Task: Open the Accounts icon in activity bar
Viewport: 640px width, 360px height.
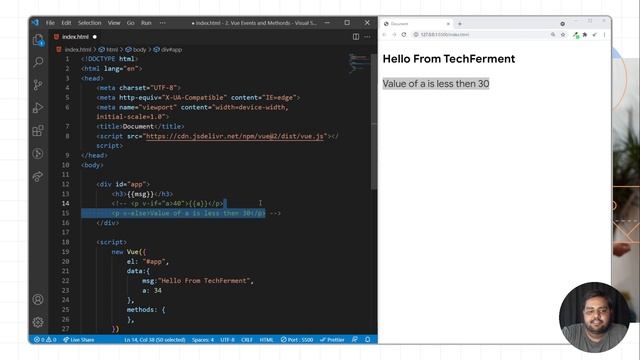Action: click(x=38, y=300)
